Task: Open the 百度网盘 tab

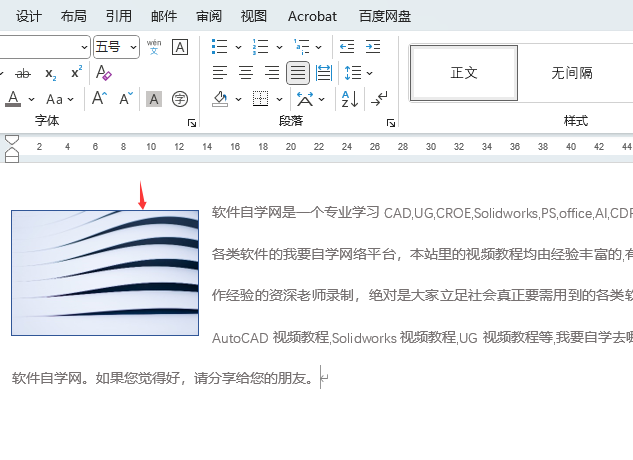Action: 385,16
